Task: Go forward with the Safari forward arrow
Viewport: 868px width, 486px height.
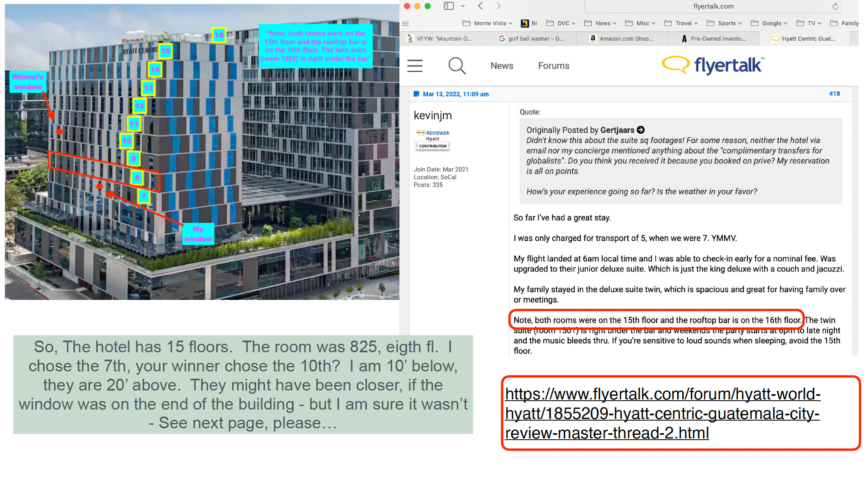Action: [x=498, y=6]
